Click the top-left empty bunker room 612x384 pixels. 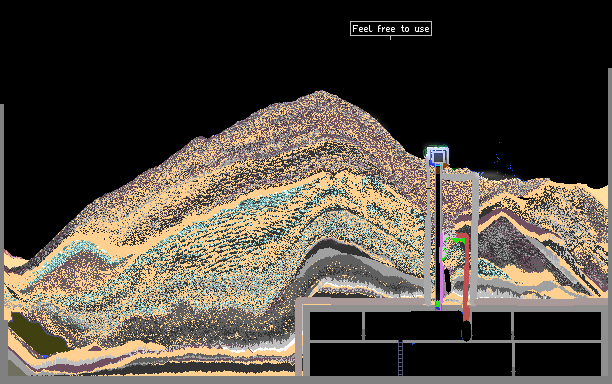(336, 325)
